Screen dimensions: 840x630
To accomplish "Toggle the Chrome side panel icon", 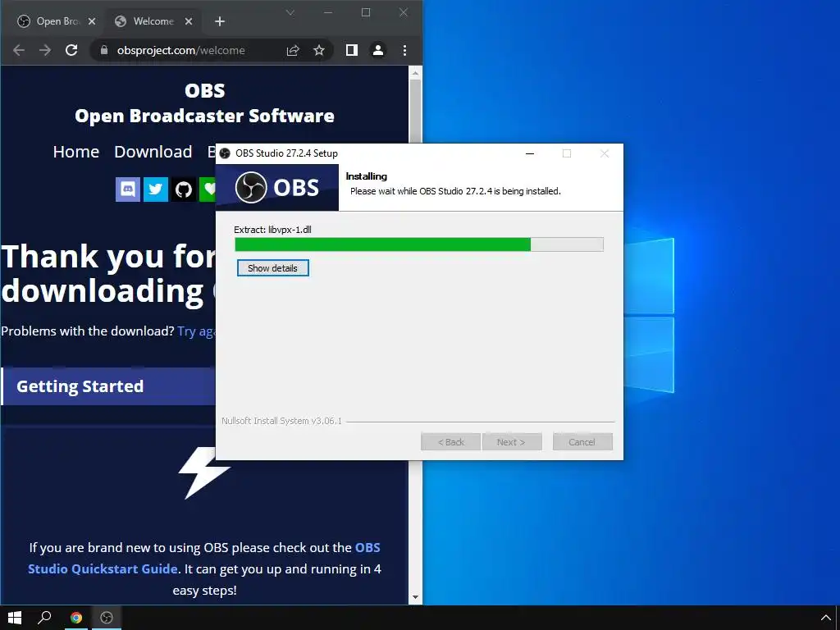I will coord(351,50).
